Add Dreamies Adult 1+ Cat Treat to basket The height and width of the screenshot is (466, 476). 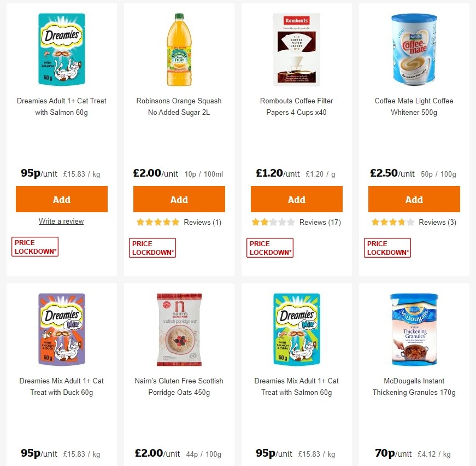[61, 199]
